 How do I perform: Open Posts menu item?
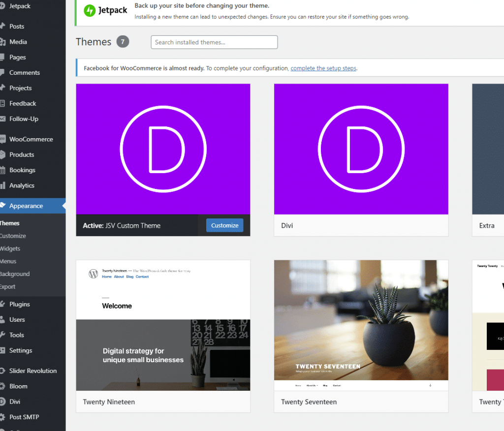17,27
